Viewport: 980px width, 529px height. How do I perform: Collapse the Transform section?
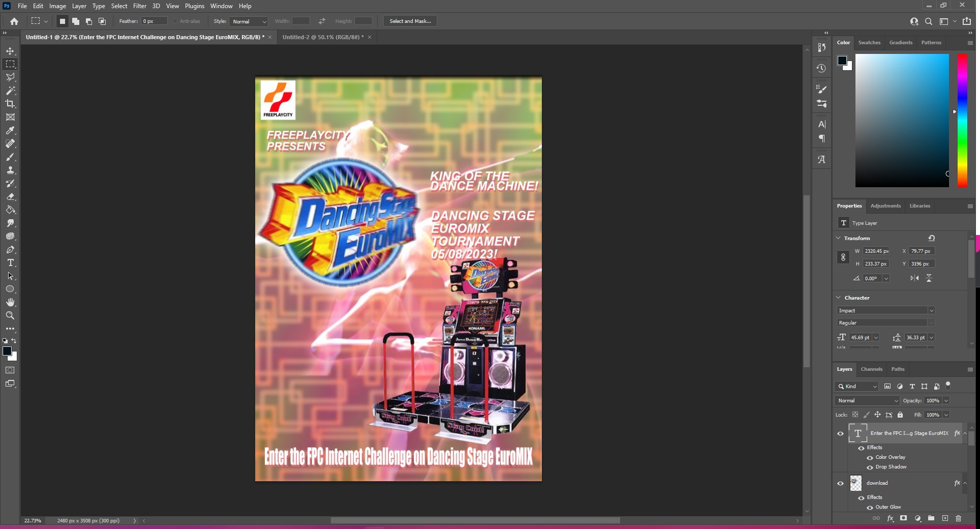[x=839, y=238]
